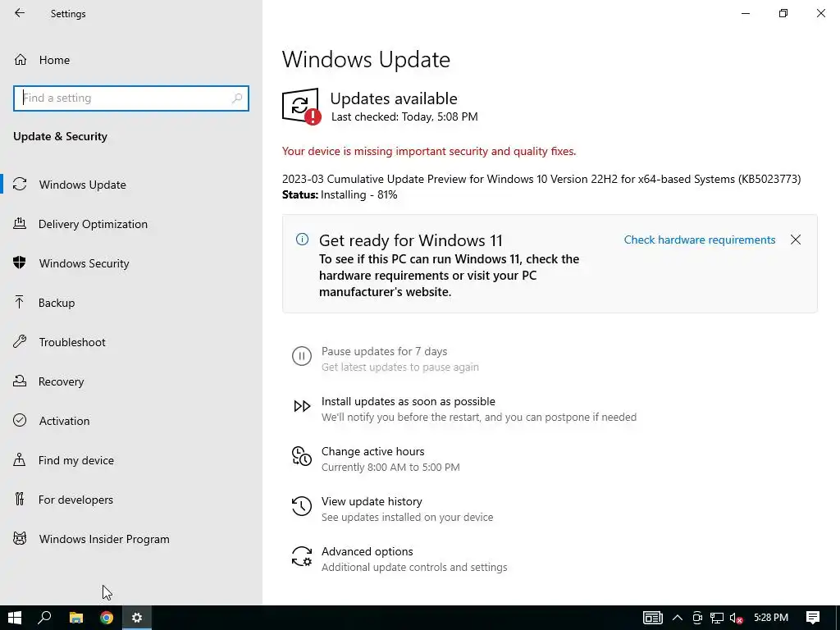Open For developers settings
The image size is (840, 630).
point(131,500)
